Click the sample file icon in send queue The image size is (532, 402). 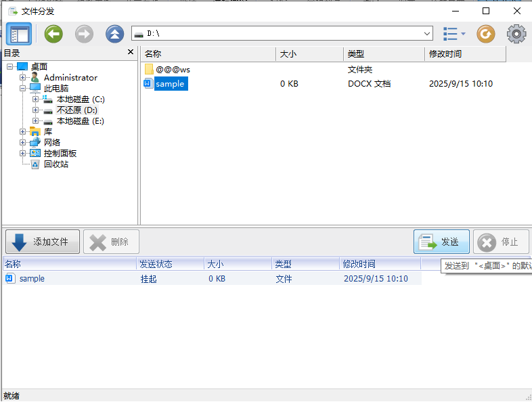[x=10, y=279]
